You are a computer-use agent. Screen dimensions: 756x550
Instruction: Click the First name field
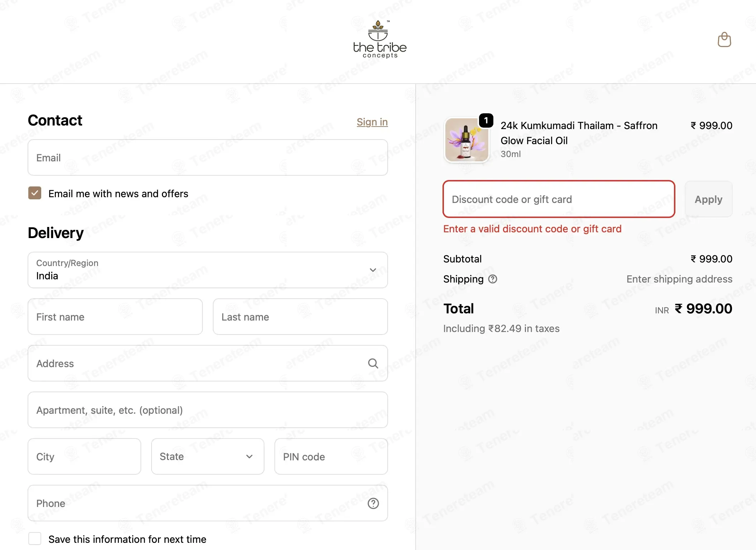pyautogui.click(x=115, y=317)
